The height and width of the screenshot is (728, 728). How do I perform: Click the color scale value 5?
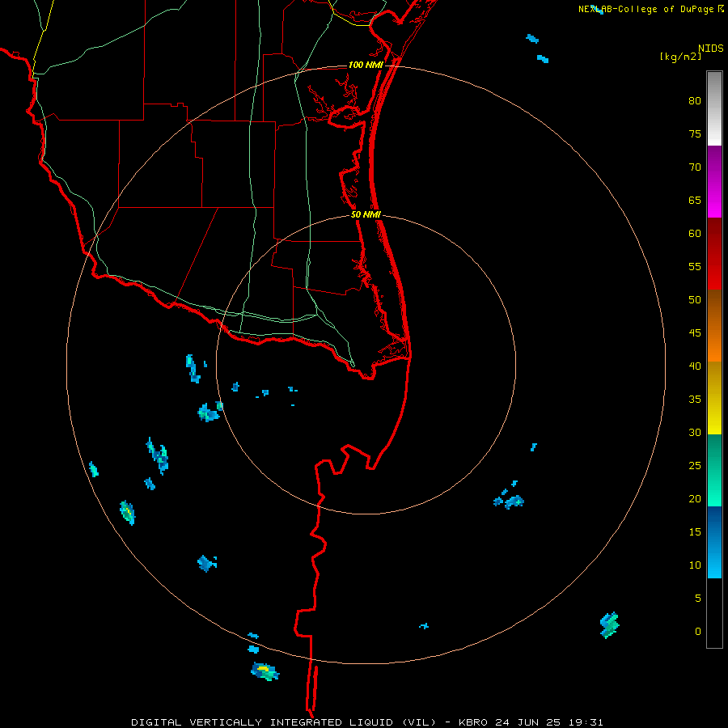[x=698, y=599]
